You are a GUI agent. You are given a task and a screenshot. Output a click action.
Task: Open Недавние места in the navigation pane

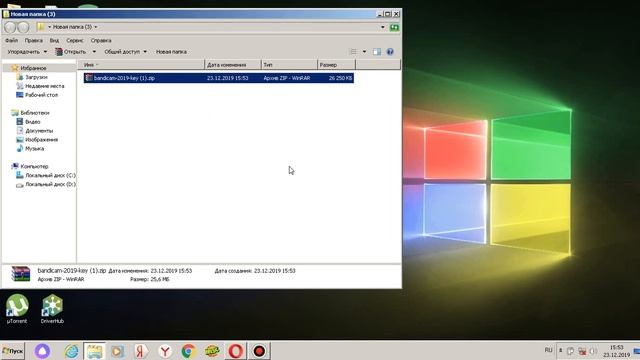(x=44, y=86)
